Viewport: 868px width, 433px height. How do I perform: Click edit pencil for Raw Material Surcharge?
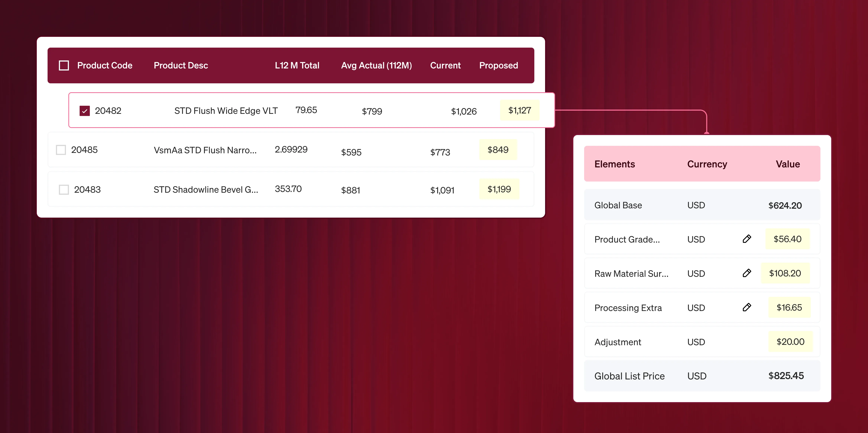[747, 273]
